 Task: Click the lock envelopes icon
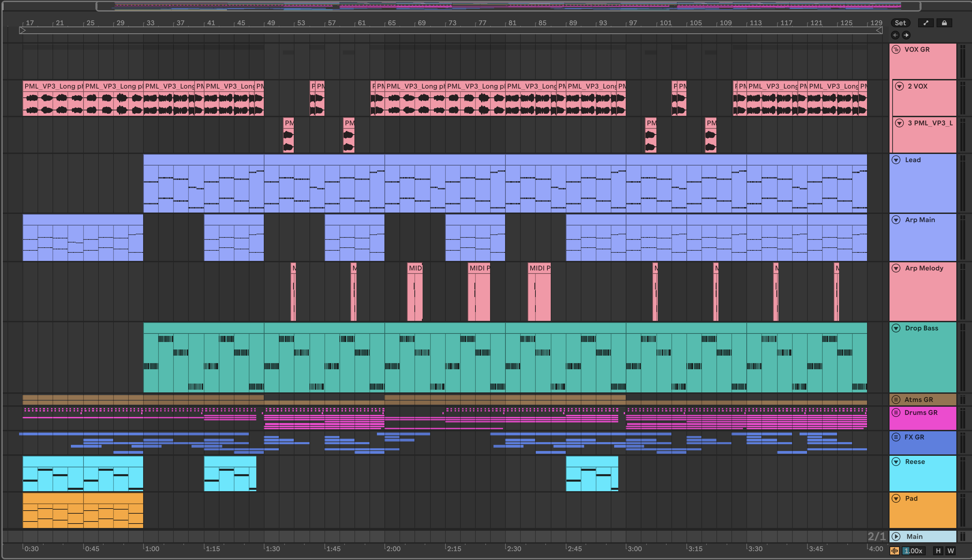point(944,23)
